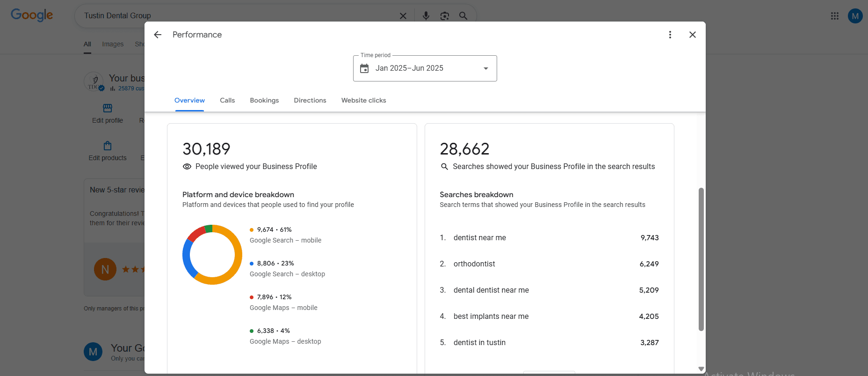The image size is (868, 376).
Task: Click the Google logo
Action: click(x=32, y=15)
